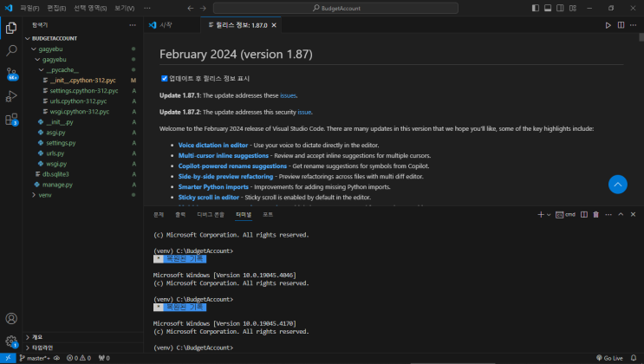Open Voice dictation in editor link
The image size is (644, 364).
[x=213, y=145]
